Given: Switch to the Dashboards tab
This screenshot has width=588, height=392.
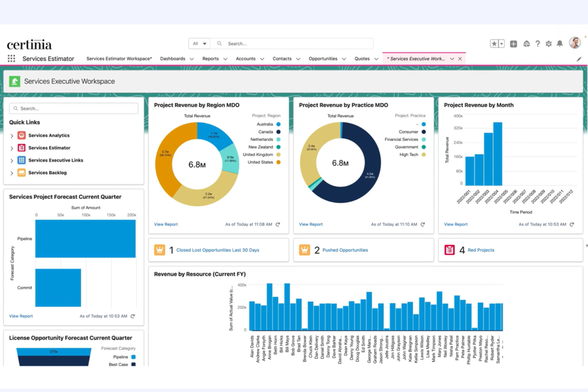Looking at the screenshot, I should point(172,58).
